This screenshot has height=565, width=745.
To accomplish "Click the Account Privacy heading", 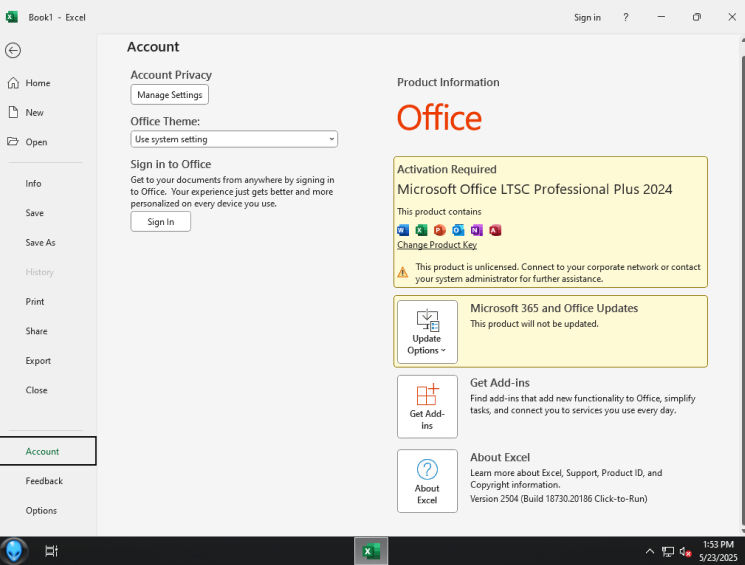I will coord(171,75).
